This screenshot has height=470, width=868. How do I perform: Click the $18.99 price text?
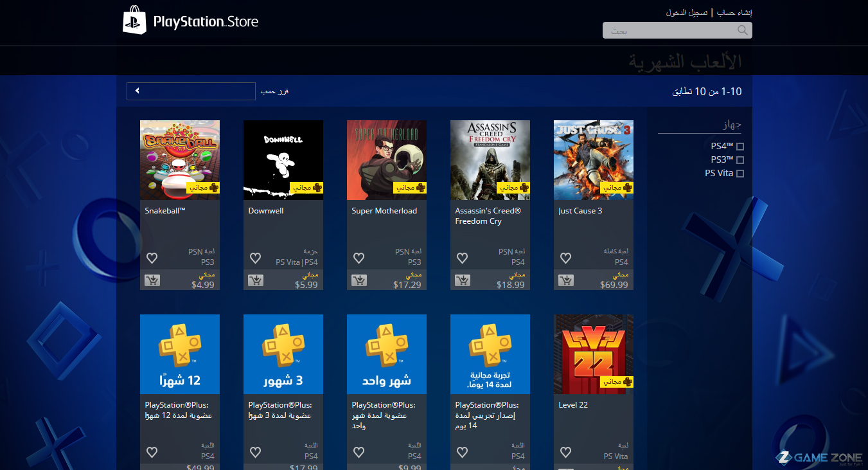[511, 285]
